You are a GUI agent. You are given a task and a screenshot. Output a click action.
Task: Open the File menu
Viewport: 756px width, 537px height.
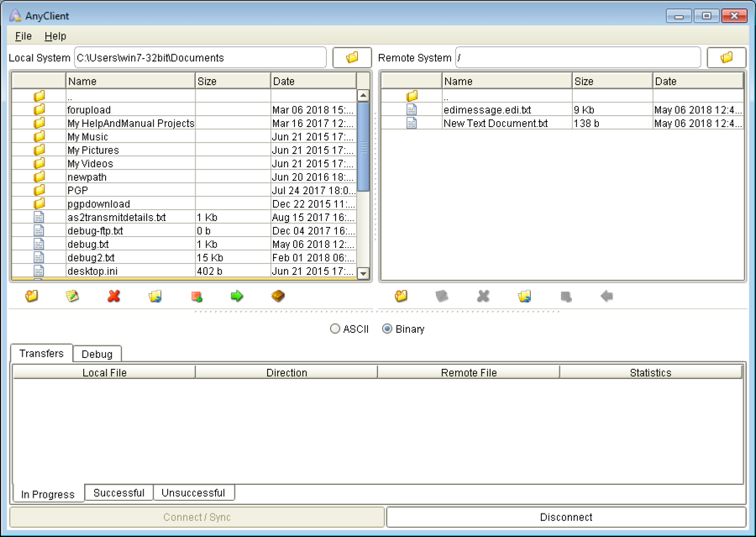click(x=22, y=36)
